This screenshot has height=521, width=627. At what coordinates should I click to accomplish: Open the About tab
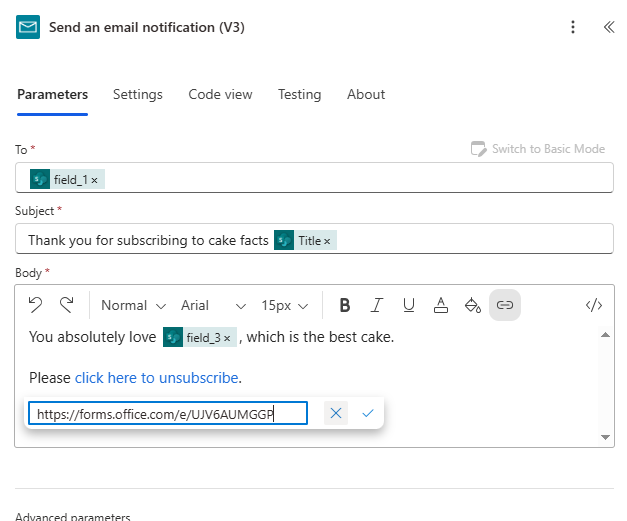(366, 94)
